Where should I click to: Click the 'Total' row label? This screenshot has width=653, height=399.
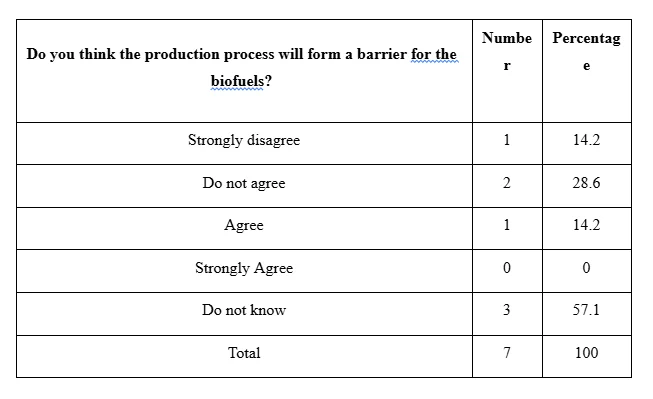244,353
